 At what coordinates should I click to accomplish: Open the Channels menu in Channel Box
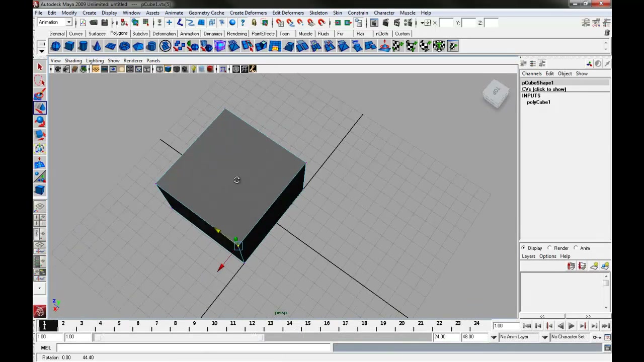pyautogui.click(x=532, y=73)
